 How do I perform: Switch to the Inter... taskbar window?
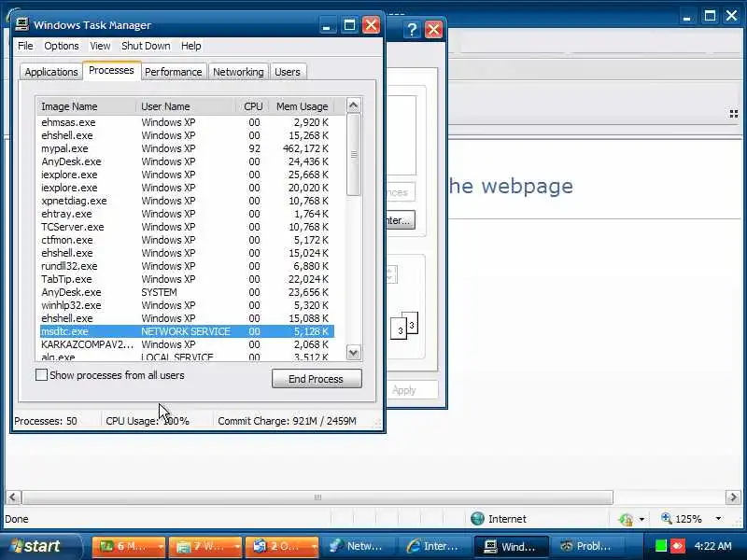(x=435, y=546)
